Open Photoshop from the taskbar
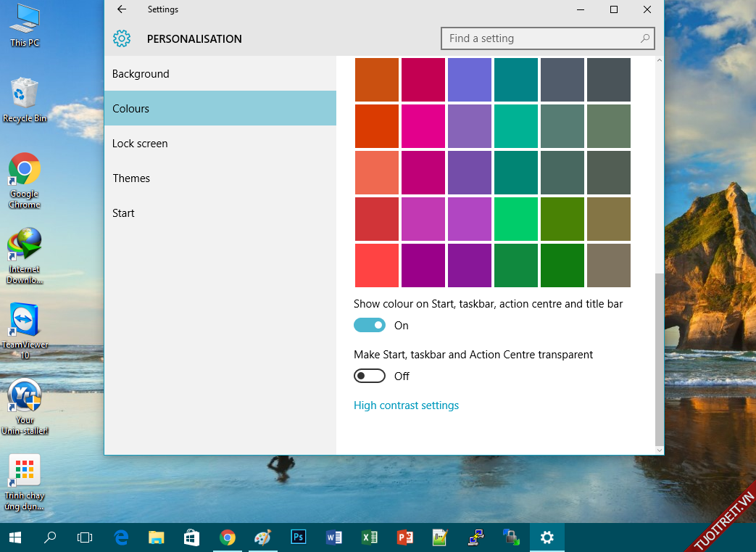Screen dimensions: 756x552 point(298,537)
